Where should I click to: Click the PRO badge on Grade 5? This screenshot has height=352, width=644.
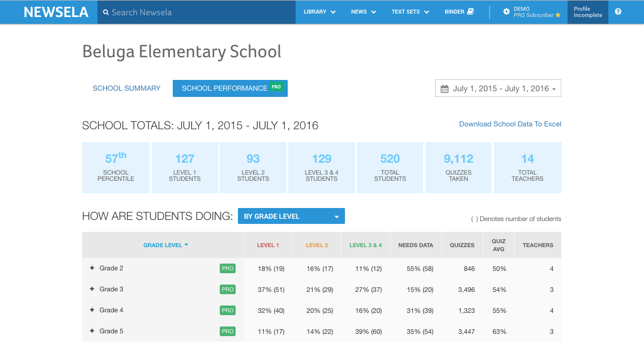[x=228, y=332]
